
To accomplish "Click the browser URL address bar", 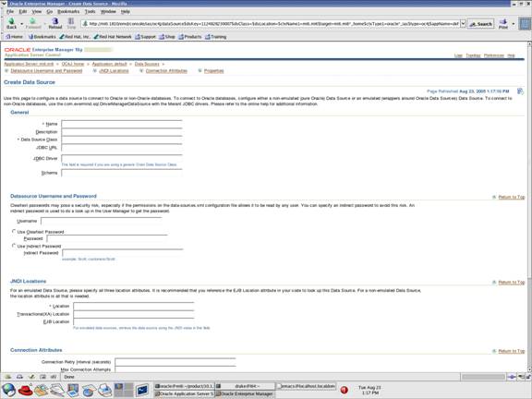I will 271,24.
